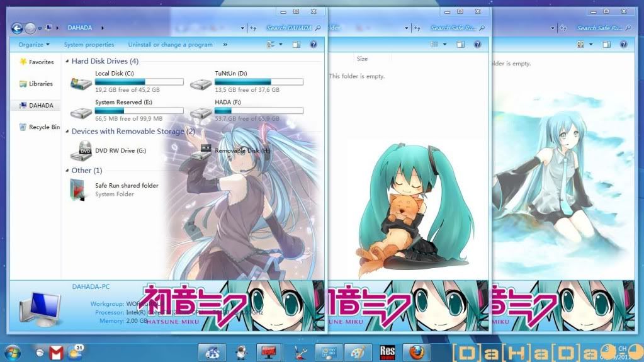Click System properties in the toolbar
The height and width of the screenshot is (362, 644).
[x=89, y=45]
